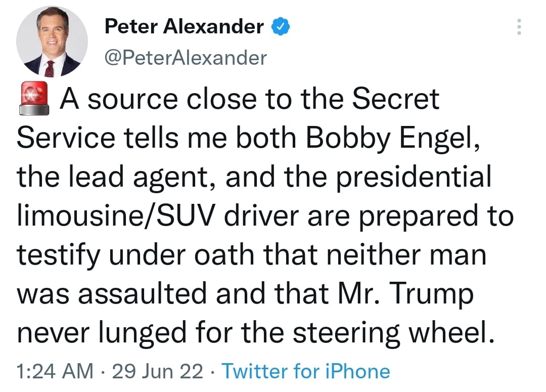Screen dimensions: 546x392
Task: Click "Secret" in the tweet's first line
Action: point(395,100)
